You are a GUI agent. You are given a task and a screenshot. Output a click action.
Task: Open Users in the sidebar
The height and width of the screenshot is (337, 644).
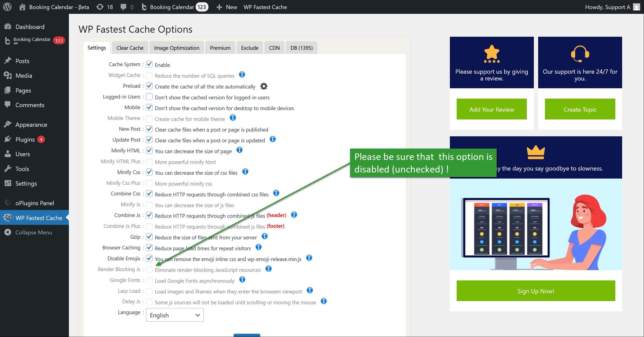pos(23,154)
